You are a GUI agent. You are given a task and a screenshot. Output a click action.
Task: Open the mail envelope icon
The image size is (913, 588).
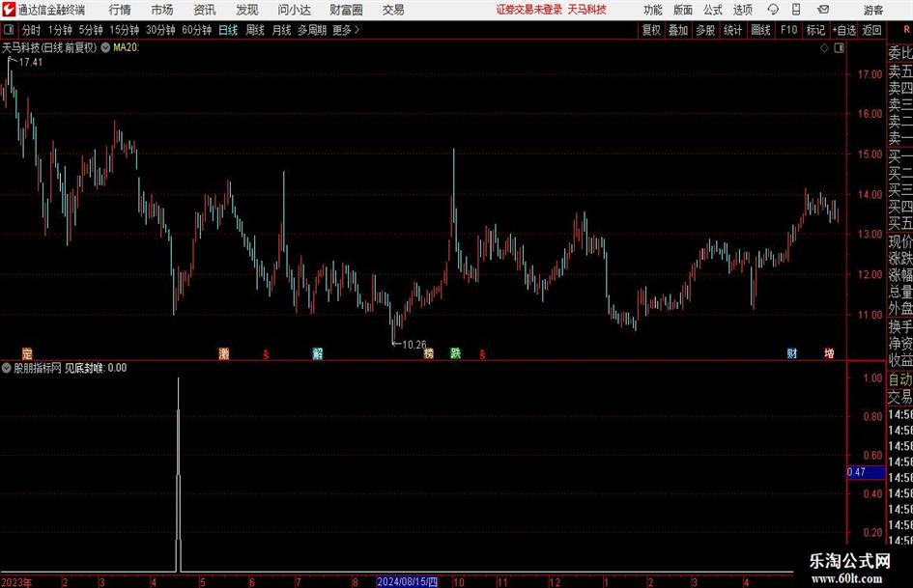[x=823, y=10]
